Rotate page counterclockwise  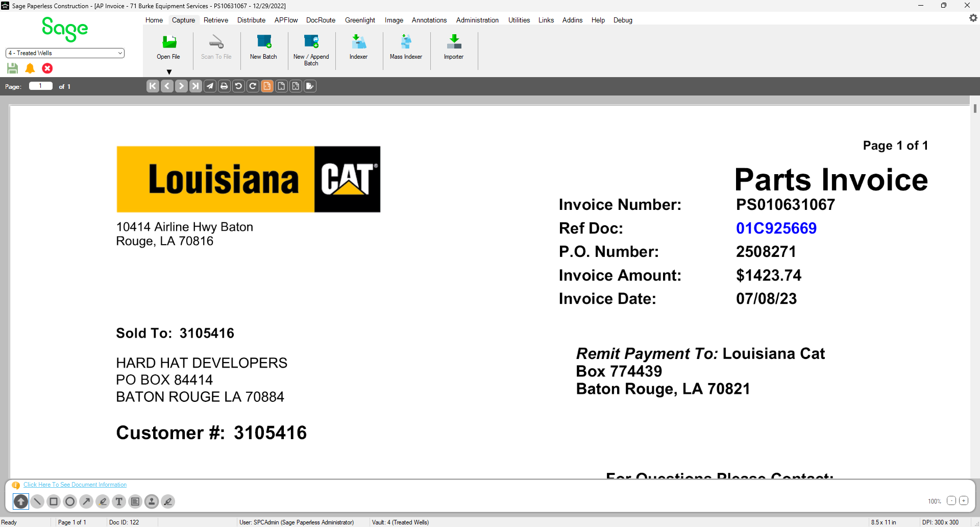[238, 86]
